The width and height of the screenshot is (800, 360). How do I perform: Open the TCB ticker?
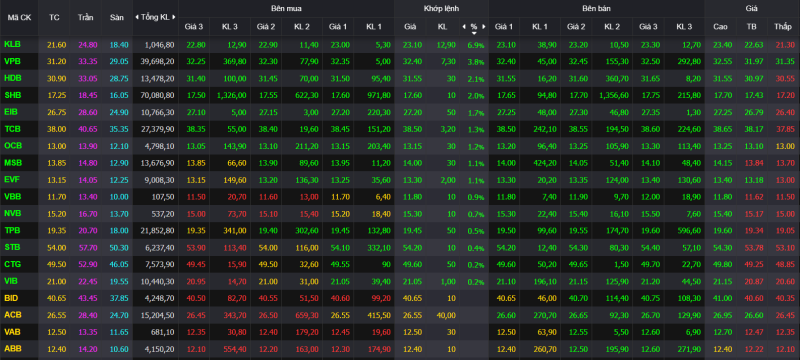pos(12,128)
